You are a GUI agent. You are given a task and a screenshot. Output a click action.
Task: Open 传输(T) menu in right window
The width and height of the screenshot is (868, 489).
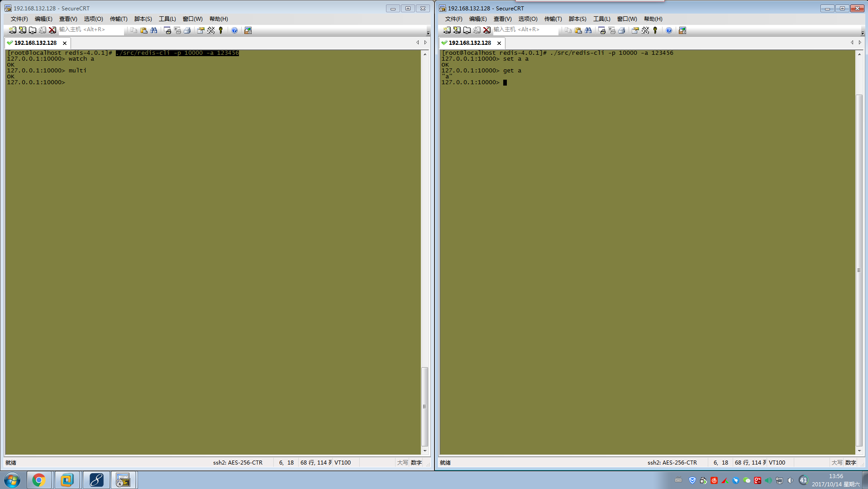(x=553, y=19)
